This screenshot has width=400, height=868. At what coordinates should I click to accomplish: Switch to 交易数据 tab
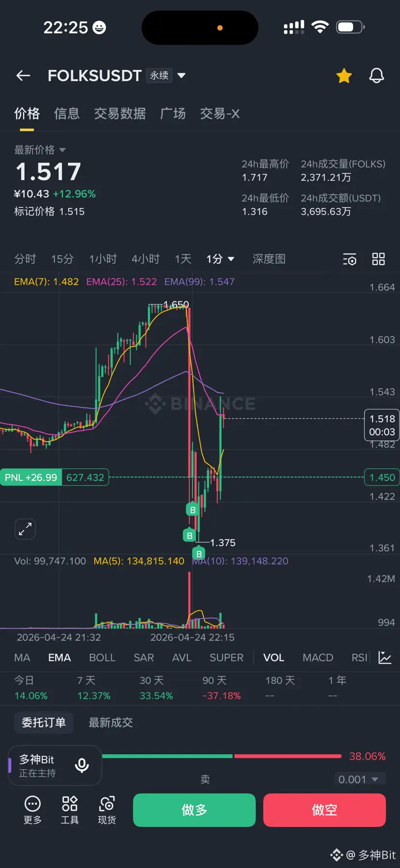120,114
